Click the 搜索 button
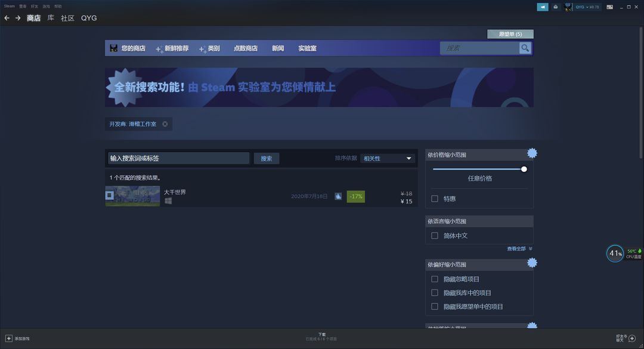 coord(266,158)
